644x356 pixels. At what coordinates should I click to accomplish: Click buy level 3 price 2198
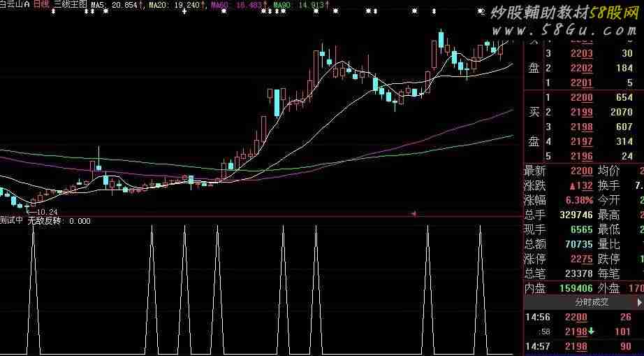582,127
